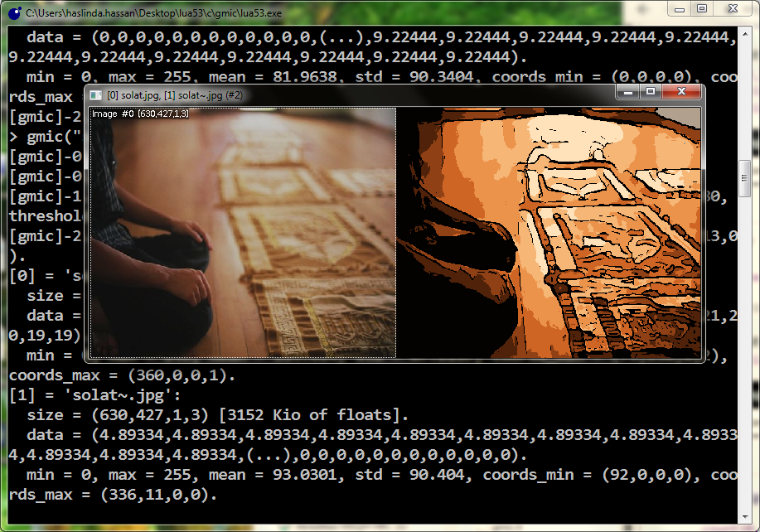Viewport: 760px width, 532px height.
Task: Minimize the G'MIC image display window
Action: pyautogui.click(x=628, y=92)
